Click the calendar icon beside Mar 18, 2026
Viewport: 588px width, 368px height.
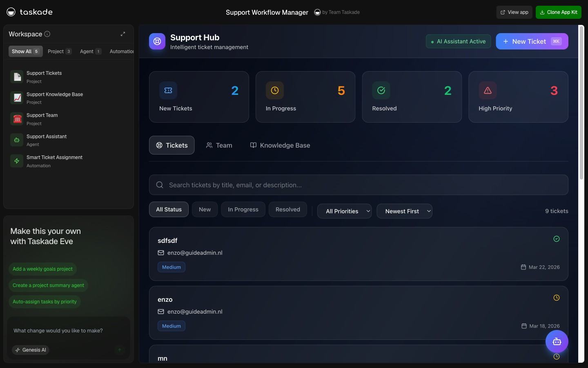click(524, 326)
